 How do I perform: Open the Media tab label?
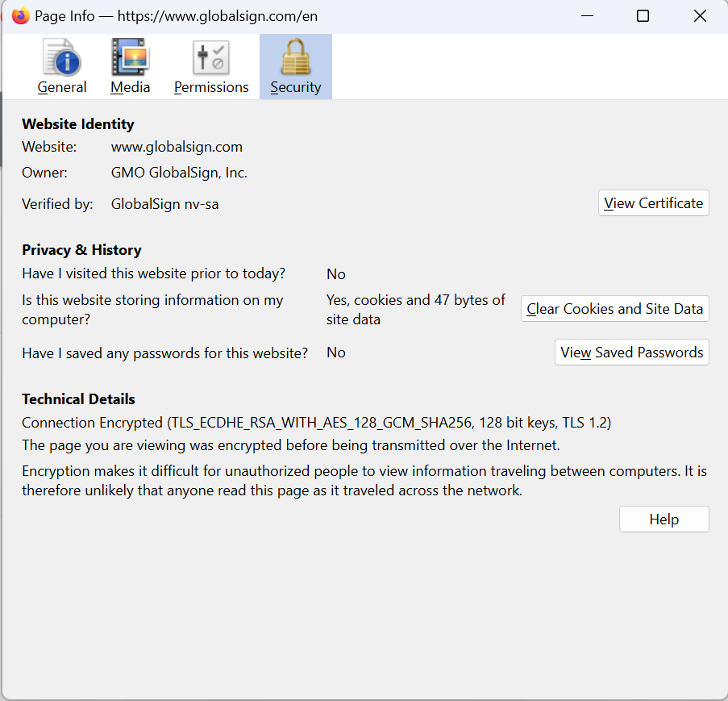pos(131,87)
